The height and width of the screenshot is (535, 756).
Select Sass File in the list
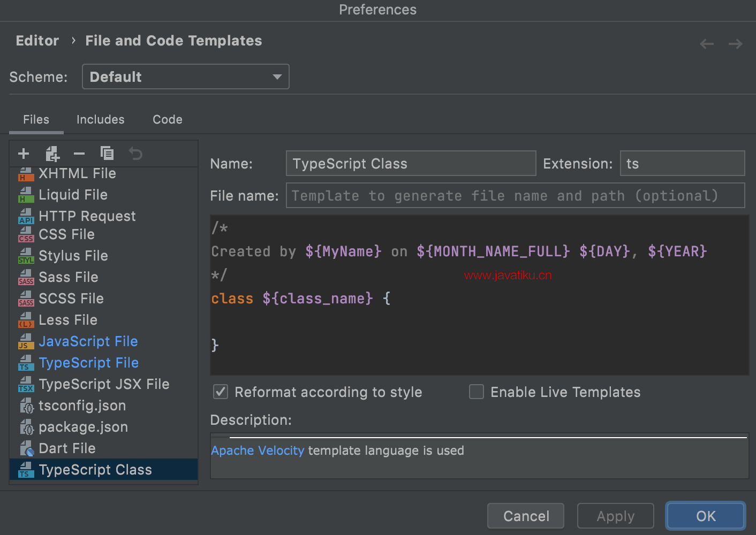(x=104, y=278)
